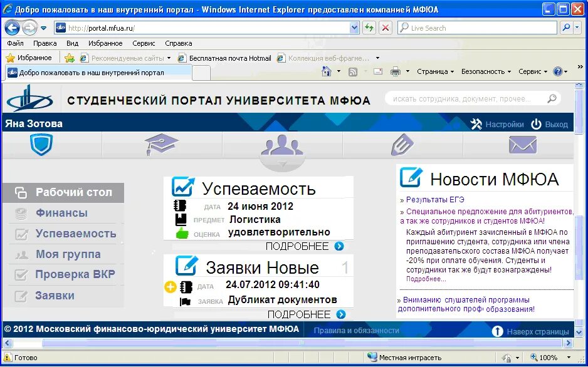
Task: Open Рабочий стол in sidebar
Action: click(63, 192)
